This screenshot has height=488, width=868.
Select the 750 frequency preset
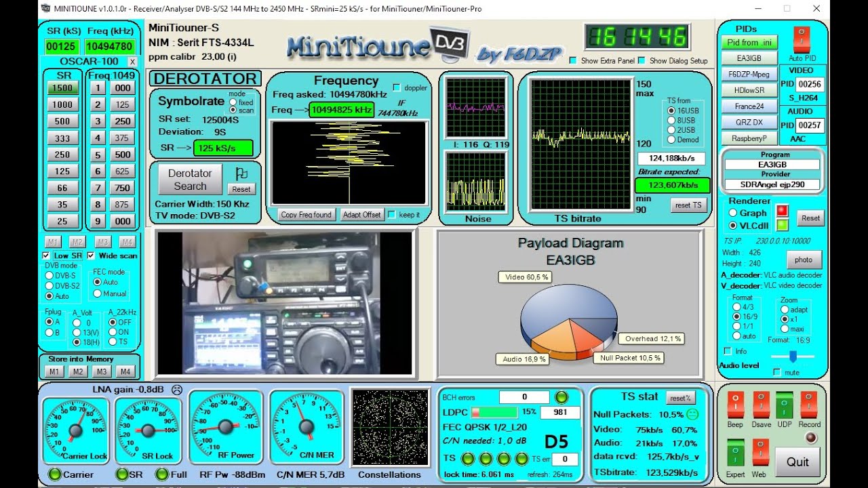click(123, 188)
